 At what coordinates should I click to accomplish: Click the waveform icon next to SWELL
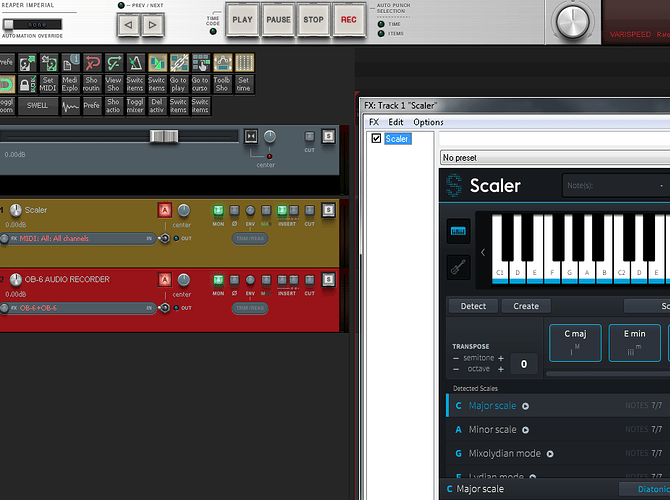(71, 106)
